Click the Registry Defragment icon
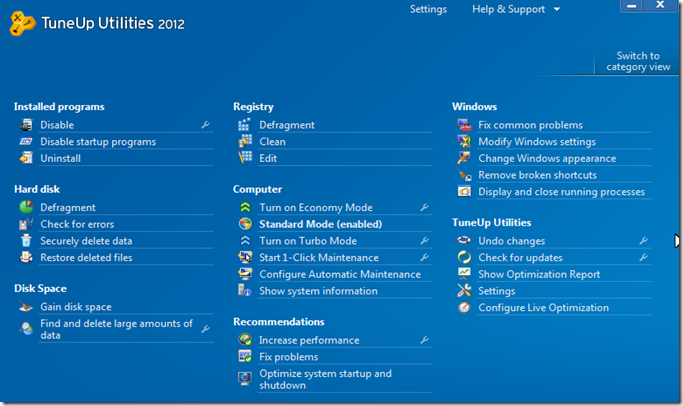683x406 pixels. (245, 125)
